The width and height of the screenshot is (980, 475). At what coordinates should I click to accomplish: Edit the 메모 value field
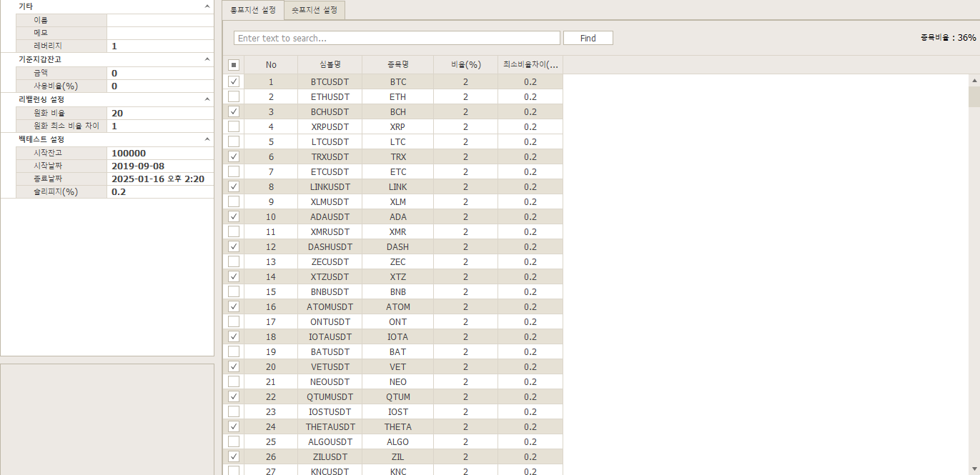click(160, 33)
